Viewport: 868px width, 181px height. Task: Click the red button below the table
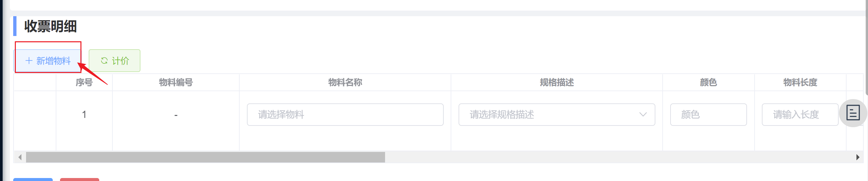tap(79, 179)
